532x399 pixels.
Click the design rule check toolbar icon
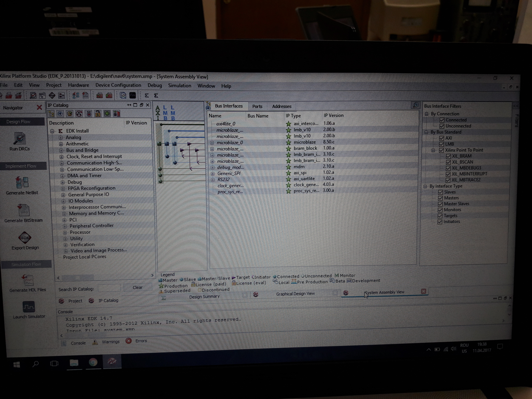[x=33, y=95]
